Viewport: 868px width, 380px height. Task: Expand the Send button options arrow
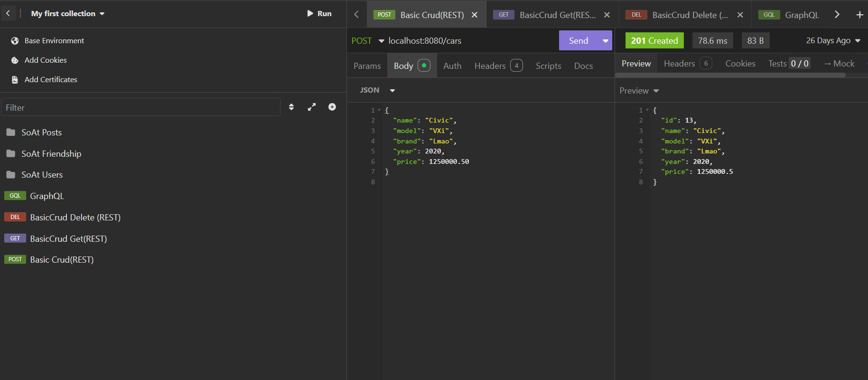[x=606, y=41]
